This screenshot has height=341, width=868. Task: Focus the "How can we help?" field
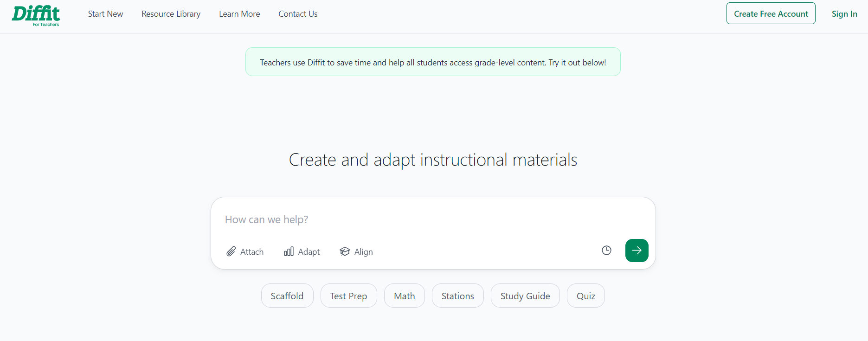coord(433,219)
